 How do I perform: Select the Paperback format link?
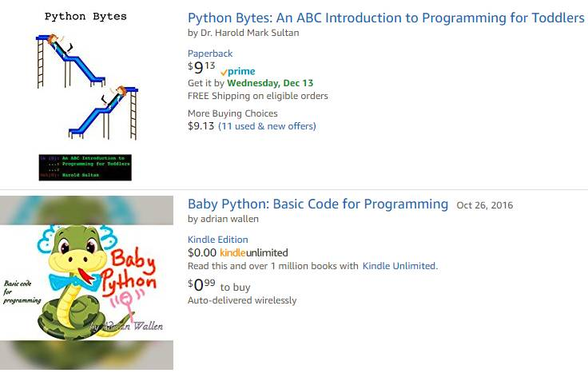(x=210, y=54)
